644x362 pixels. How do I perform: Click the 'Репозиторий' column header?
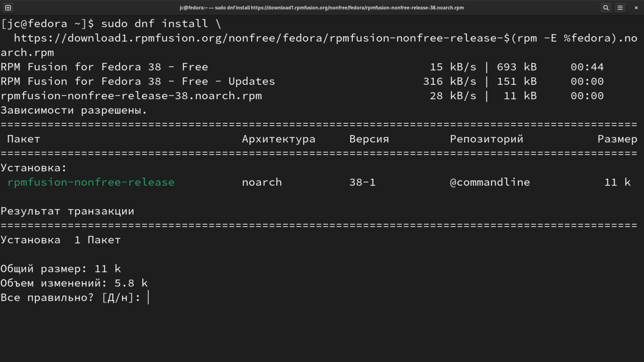pyautogui.click(x=487, y=139)
